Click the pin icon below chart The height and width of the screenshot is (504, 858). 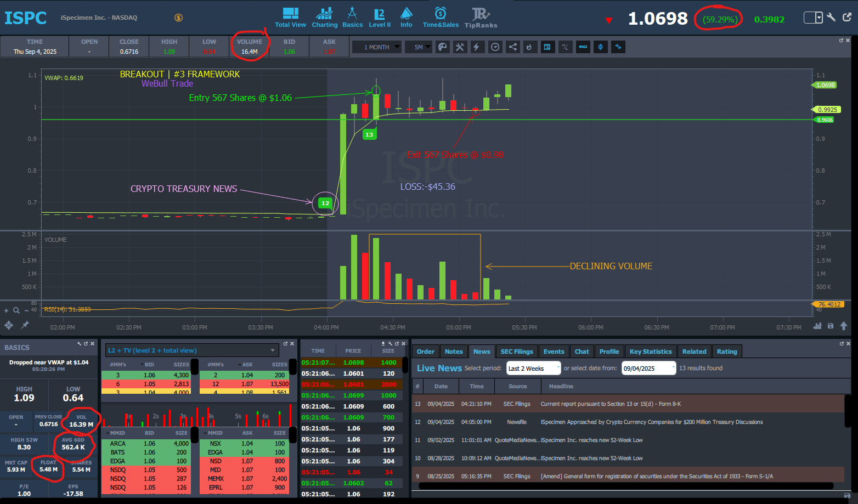(25, 325)
